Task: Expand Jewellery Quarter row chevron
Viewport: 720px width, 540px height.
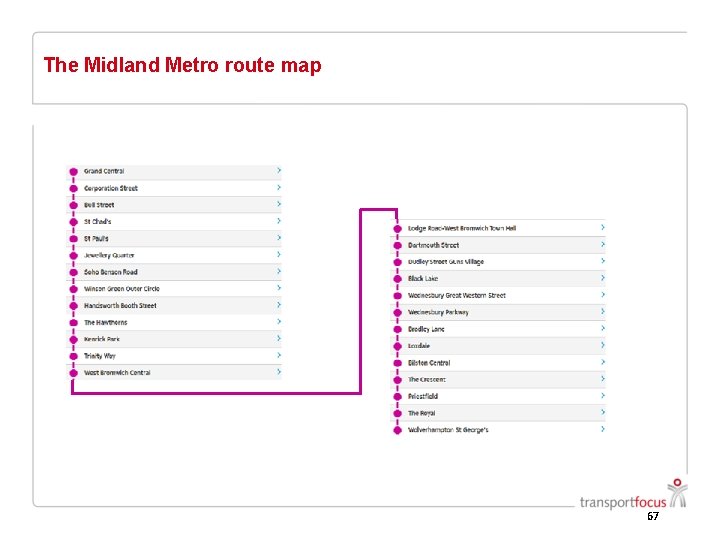Action: [x=279, y=254]
